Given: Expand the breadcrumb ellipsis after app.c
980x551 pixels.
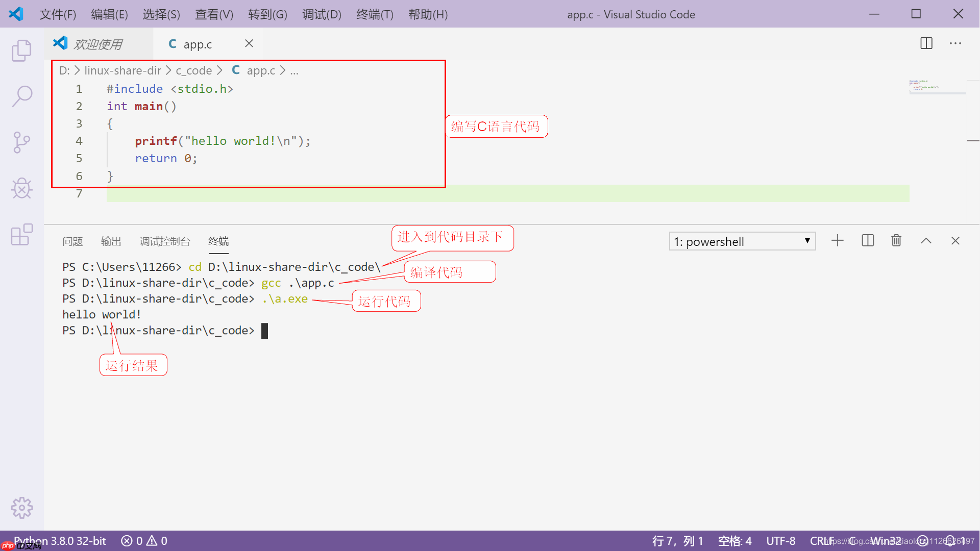Looking at the screenshot, I should 295,70.
